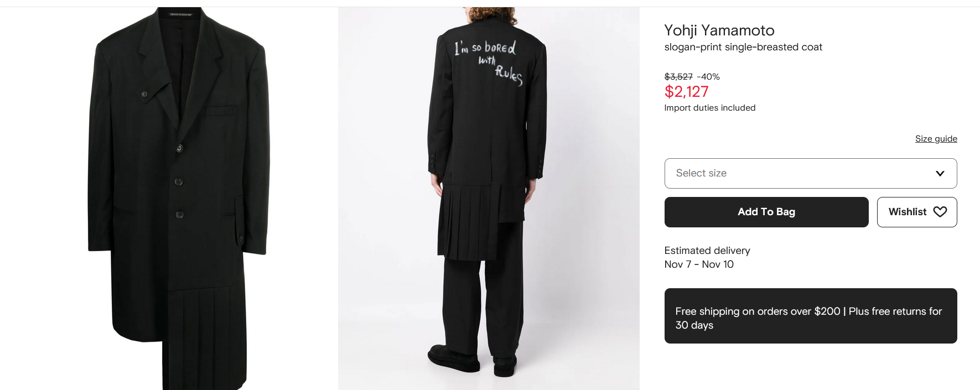Click the slogan-print single-breasted coat title
Screen dimensions: 980x390
743,47
